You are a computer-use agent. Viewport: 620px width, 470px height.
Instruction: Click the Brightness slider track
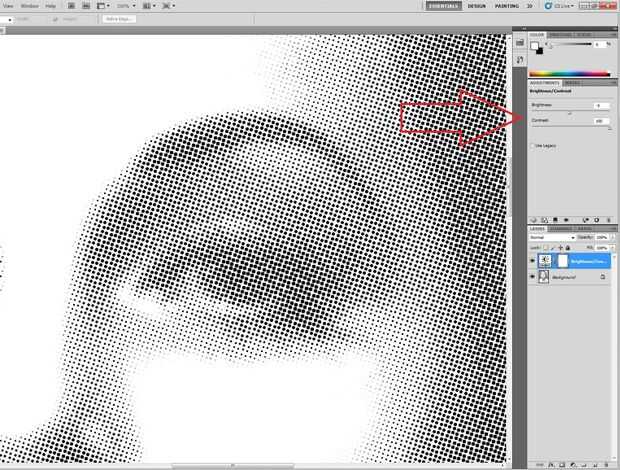click(570, 112)
